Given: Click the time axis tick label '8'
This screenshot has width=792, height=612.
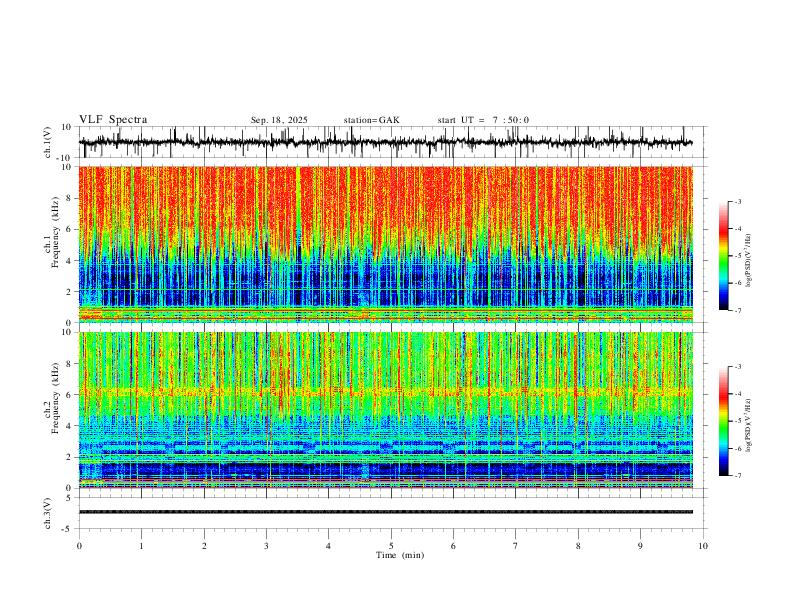Looking at the screenshot, I should (x=578, y=546).
